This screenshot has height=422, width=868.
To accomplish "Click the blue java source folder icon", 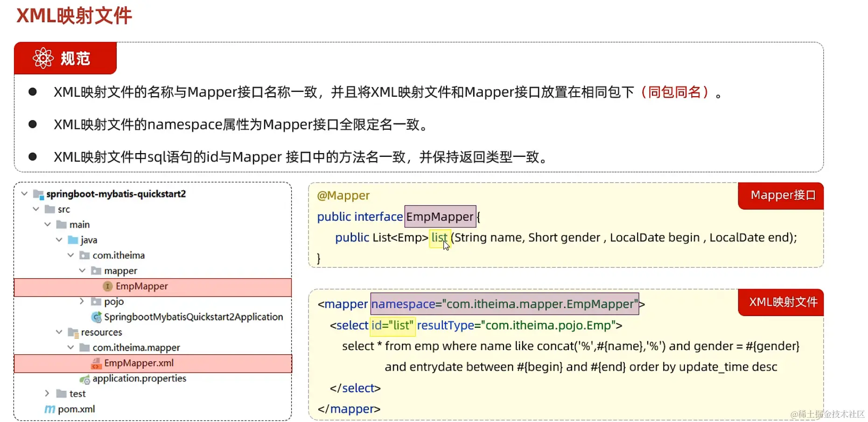I will click(73, 240).
